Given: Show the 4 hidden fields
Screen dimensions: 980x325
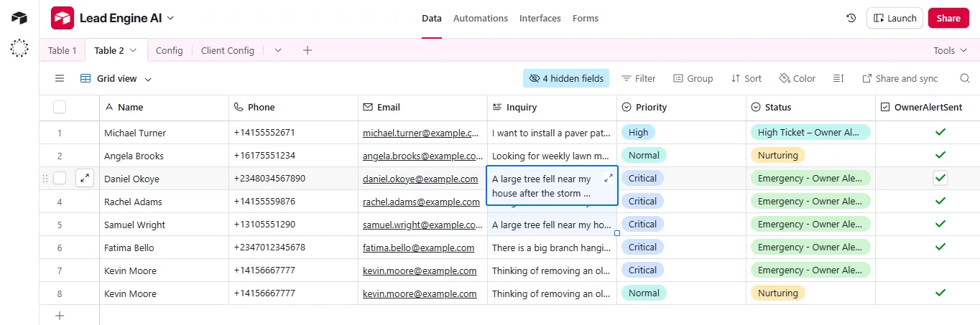Looking at the screenshot, I should (x=566, y=78).
